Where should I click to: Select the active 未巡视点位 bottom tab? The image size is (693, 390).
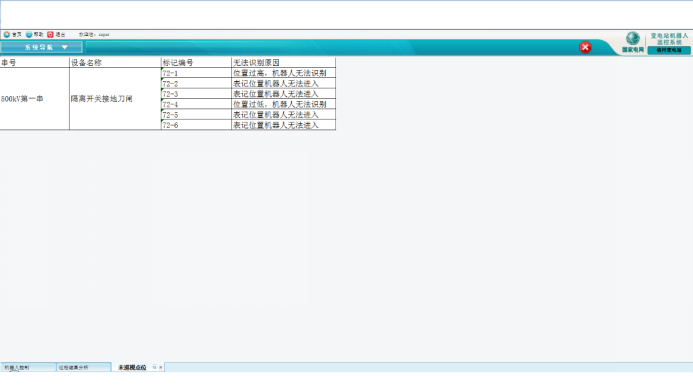[132, 367]
